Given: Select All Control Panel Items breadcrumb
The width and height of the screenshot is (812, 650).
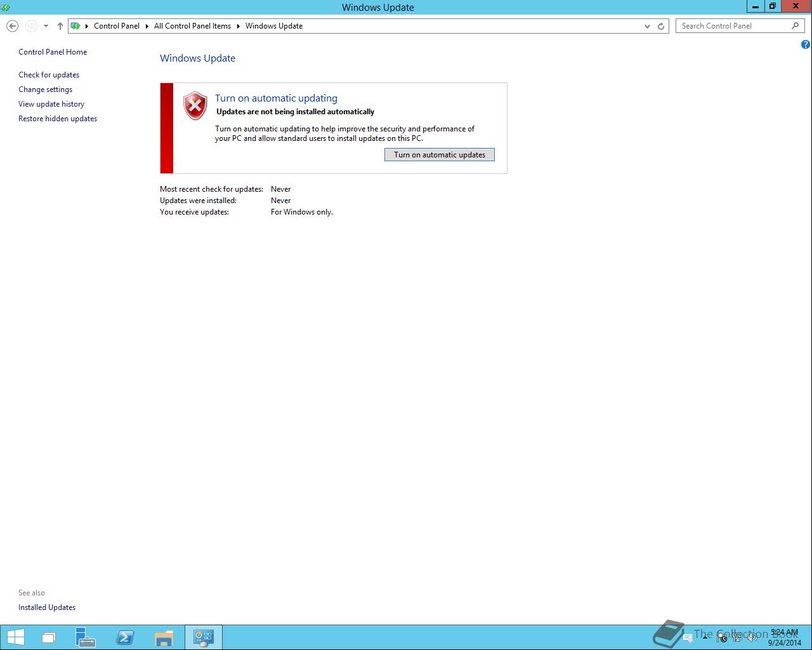Looking at the screenshot, I should pos(192,26).
